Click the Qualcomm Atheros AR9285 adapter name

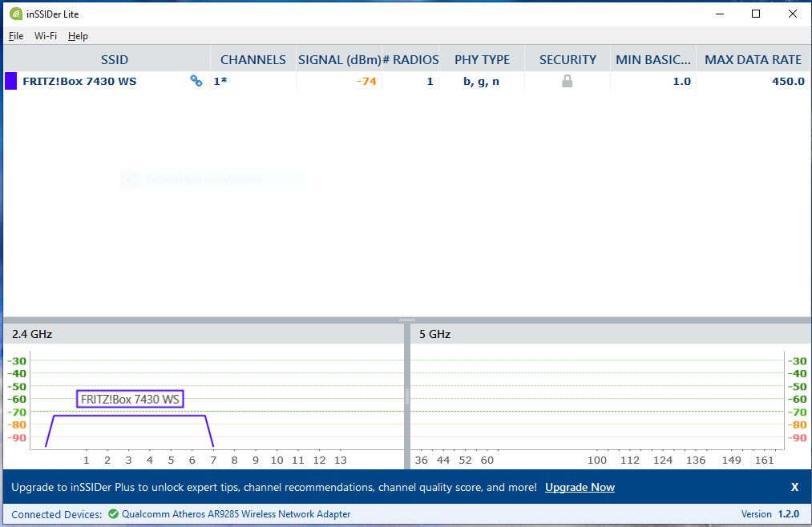point(236,514)
